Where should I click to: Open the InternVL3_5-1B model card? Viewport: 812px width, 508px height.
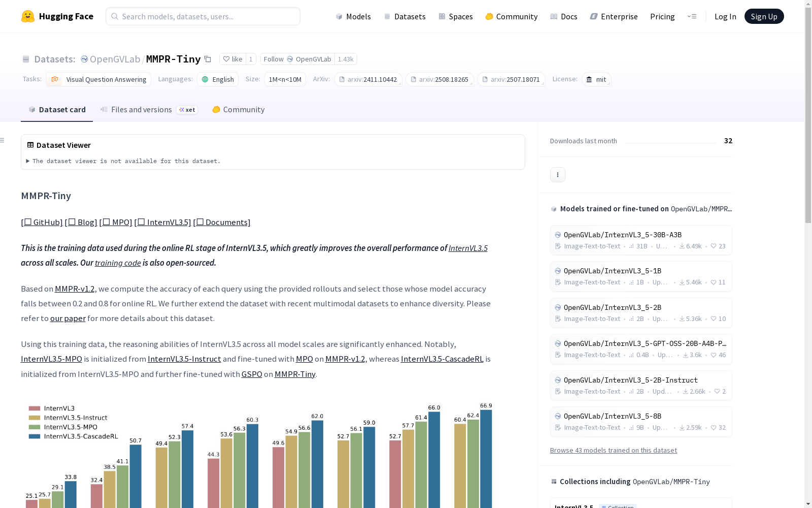641,276
